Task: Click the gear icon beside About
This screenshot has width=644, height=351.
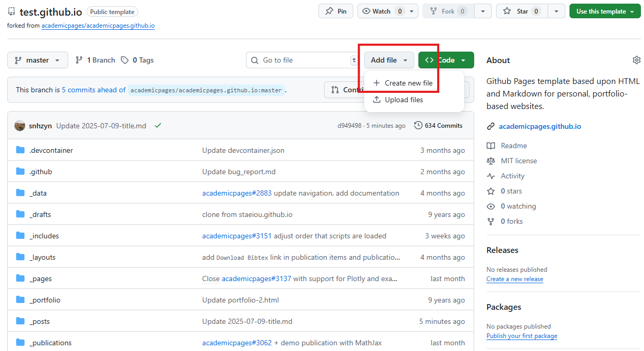Action: click(x=636, y=60)
